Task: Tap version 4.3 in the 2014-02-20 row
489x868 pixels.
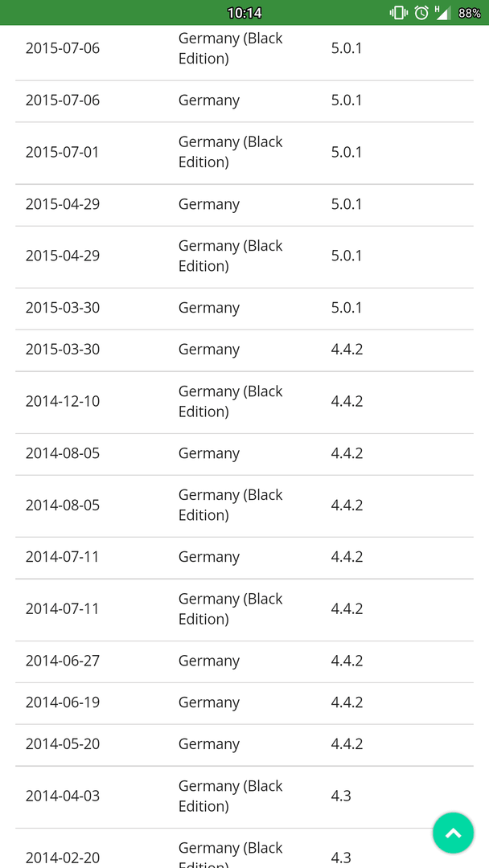Action: (340, 858)
